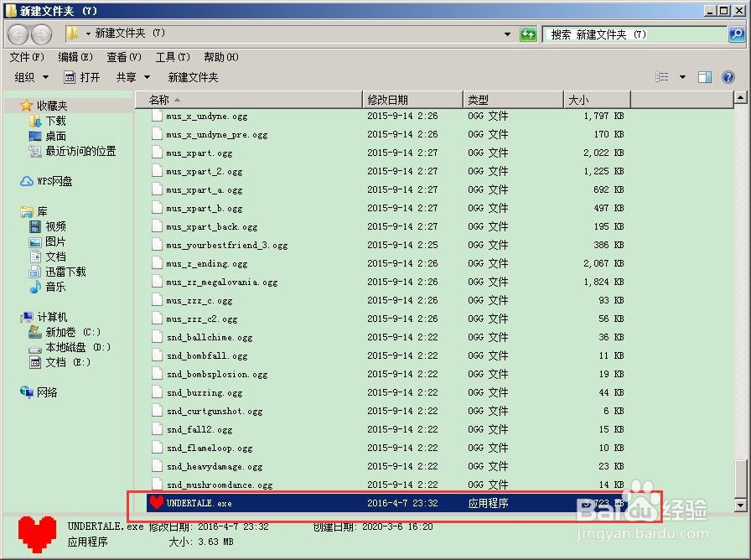Viewport: 751px width, 560px height.
Task: Open the 文件(F) menu
Action: click(27, 57)
